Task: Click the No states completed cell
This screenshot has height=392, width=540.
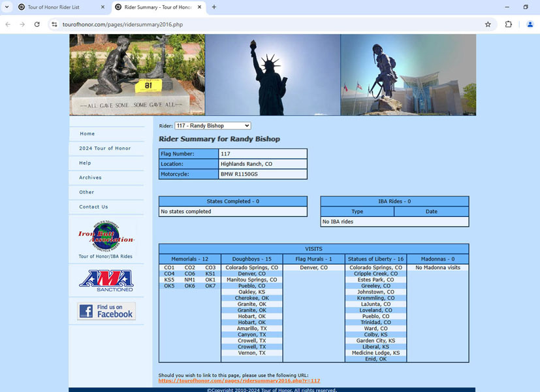Action: pyautogui.click(x=233, y=212)
